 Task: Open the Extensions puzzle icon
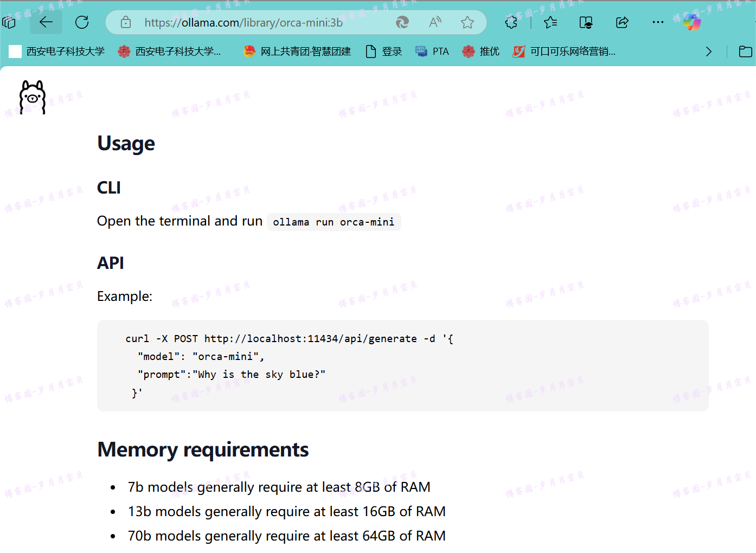(x=511, y=22)
